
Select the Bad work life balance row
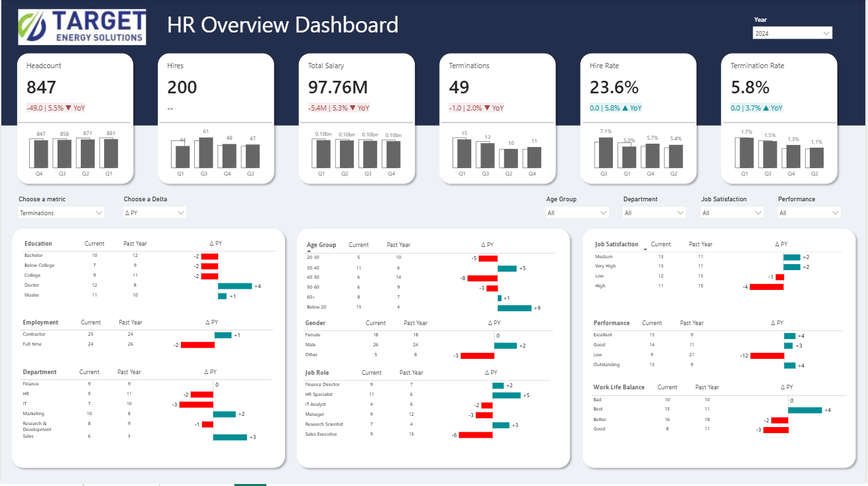click(x=718, y=399)
